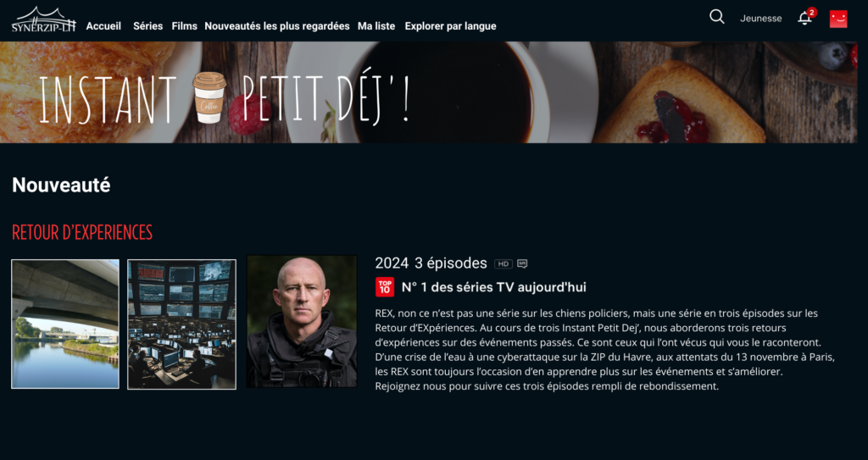Click the coffee cup icon in banner
Screen dimensions: 868x460
(x=209, y=97)
